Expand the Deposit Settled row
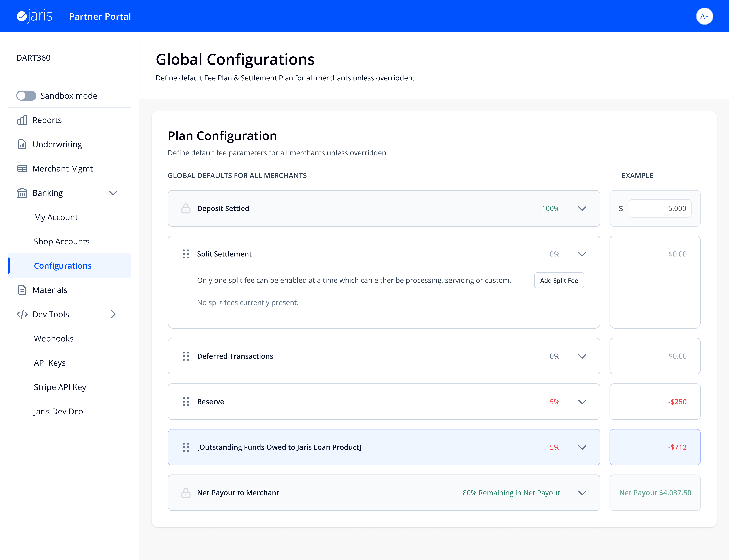 pos(582,209)
